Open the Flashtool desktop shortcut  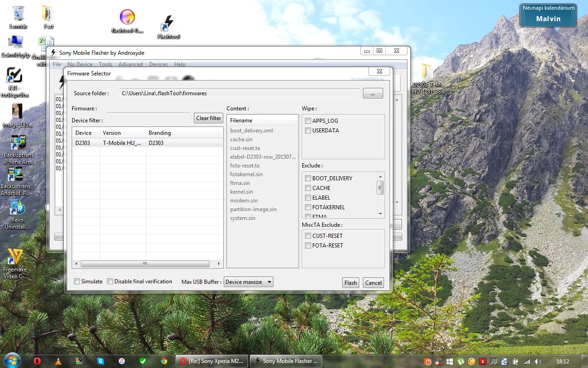coord(168,27)
